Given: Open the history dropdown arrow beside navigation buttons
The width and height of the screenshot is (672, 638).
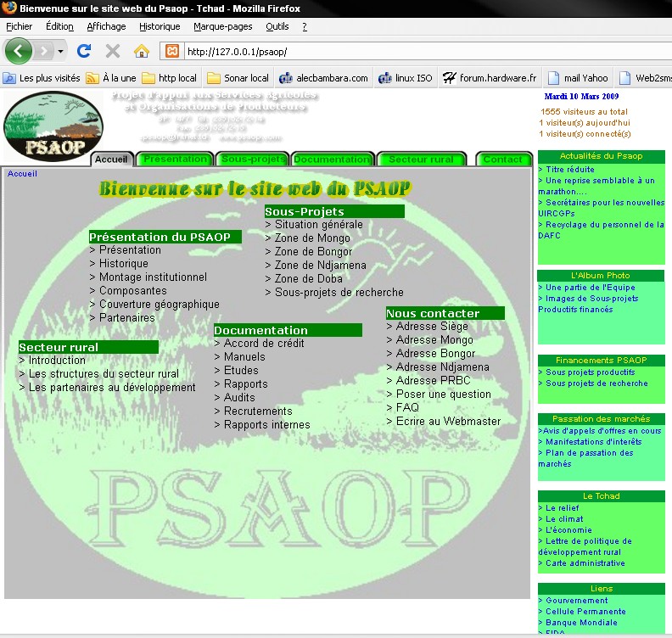Looking at the screenshot, I should pyautogui.click(x=61, y=51).
